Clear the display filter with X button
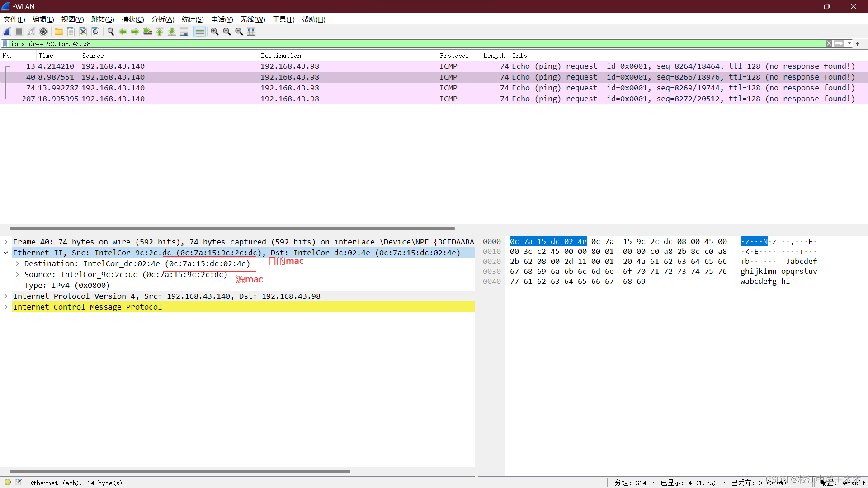Image resolution: width=868 pixels, height=488 pixels. tap(829, 44)
